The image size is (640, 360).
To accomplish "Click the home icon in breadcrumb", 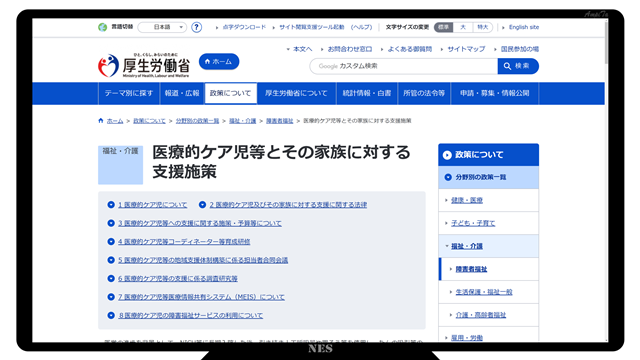I will point(101,120).
